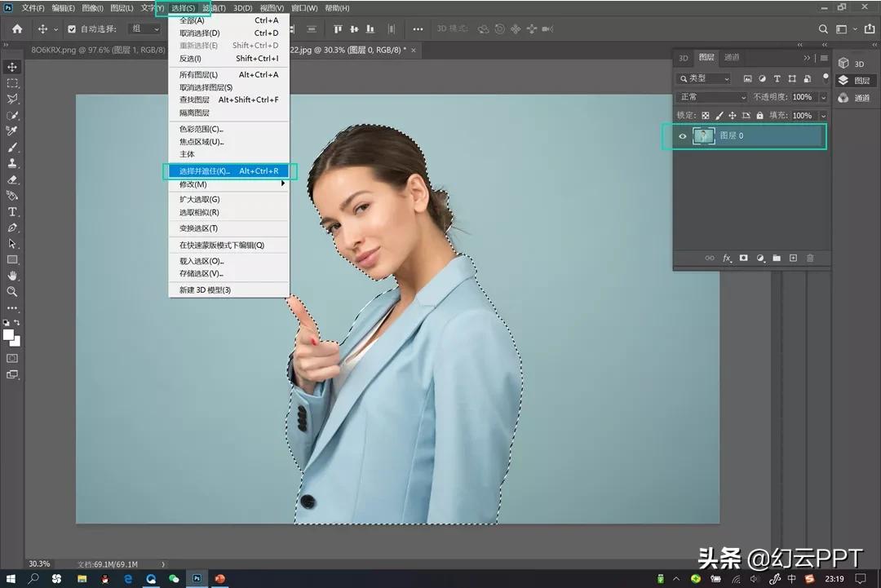Open the layer styles fx menu
This screenshot has height=588, width=881.
pyautogui.click(x=727, y=258)
